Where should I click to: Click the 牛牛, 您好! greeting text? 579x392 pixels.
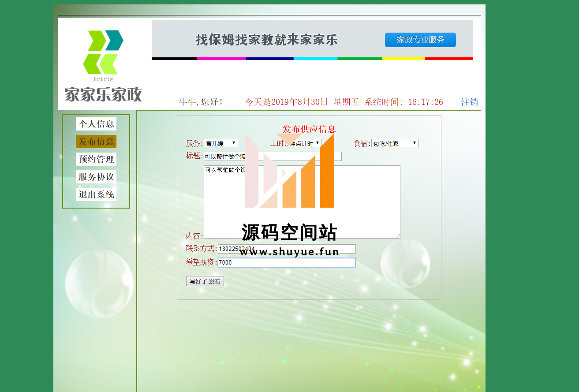201,102
